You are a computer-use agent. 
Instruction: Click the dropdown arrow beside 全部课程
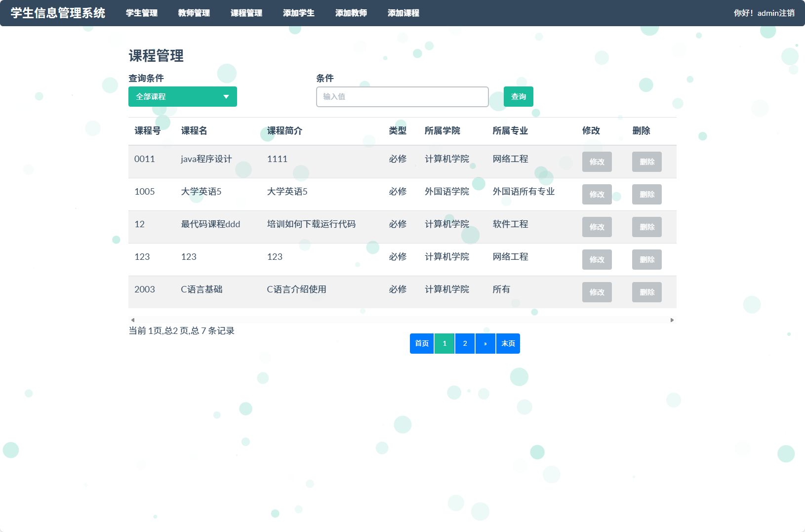227,96
